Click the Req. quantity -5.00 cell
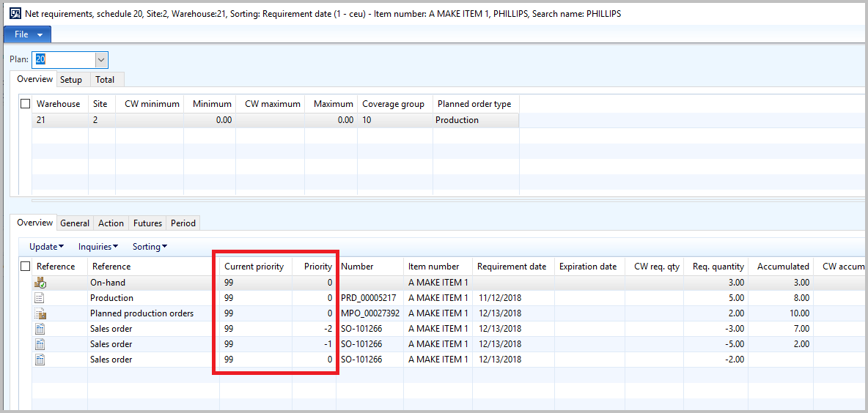Screen dimensions: 868x413 point(716,344)
